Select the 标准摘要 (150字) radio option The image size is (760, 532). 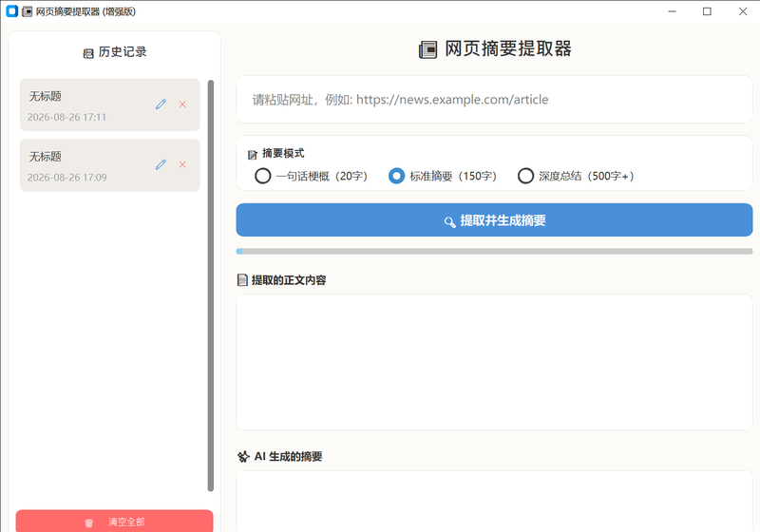pos(443,176)
